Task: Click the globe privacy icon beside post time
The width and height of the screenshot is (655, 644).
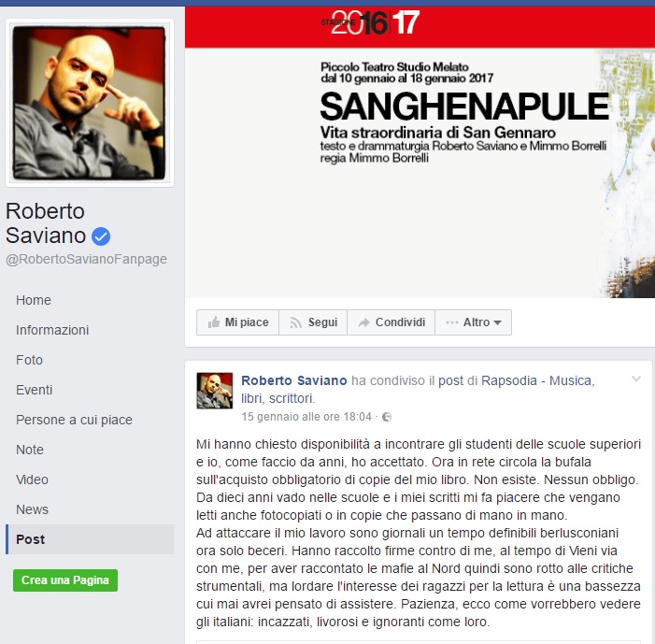Action: [x=387, y=417]
